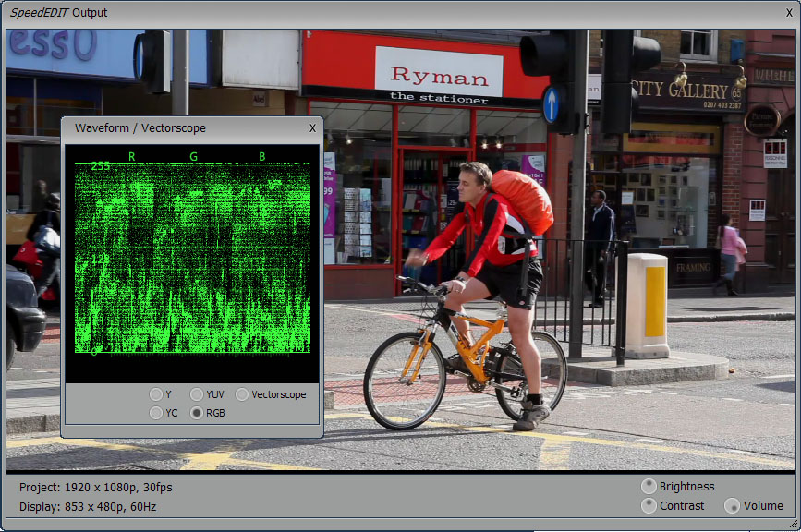Enable the Vectorscope display option
801x532 pixels.
click(242, 394)
